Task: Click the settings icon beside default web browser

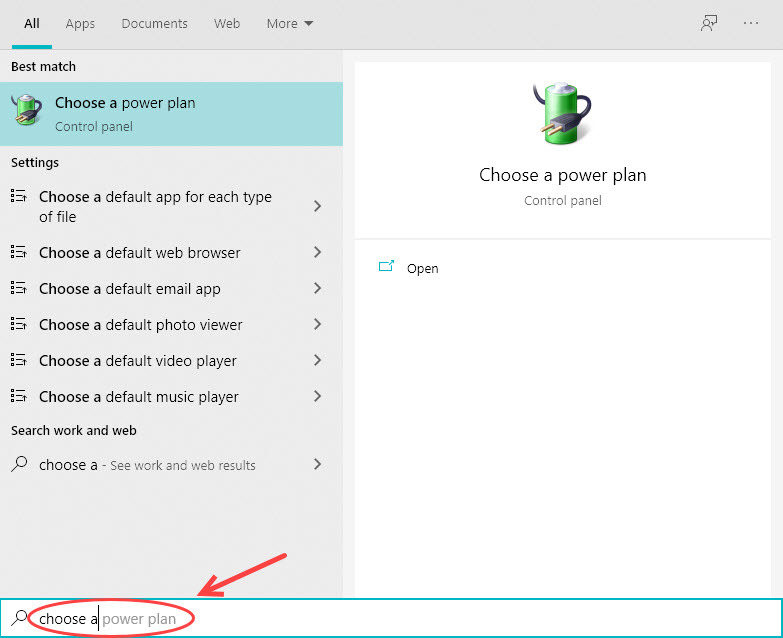Action: tap(18, 253)
